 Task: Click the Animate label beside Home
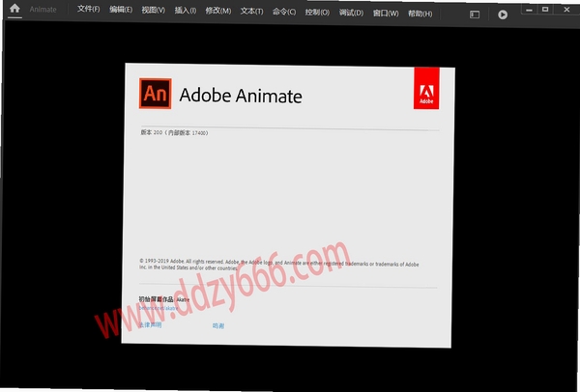coord(43,10)
